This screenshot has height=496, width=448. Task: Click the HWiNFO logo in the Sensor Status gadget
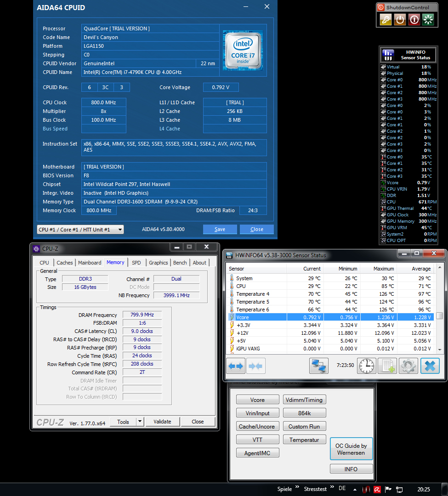click(x=388, y=55)
